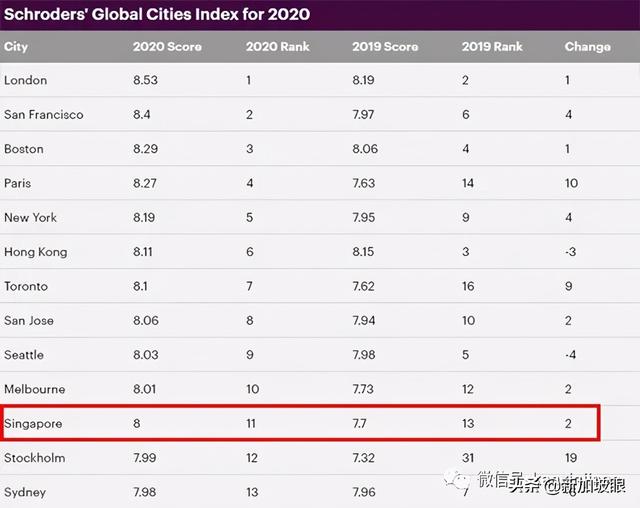Image resolution: width=640 pixels, height=508 pixels.
Task: Select the "City" column header
Action: click(x=16, y=47)
